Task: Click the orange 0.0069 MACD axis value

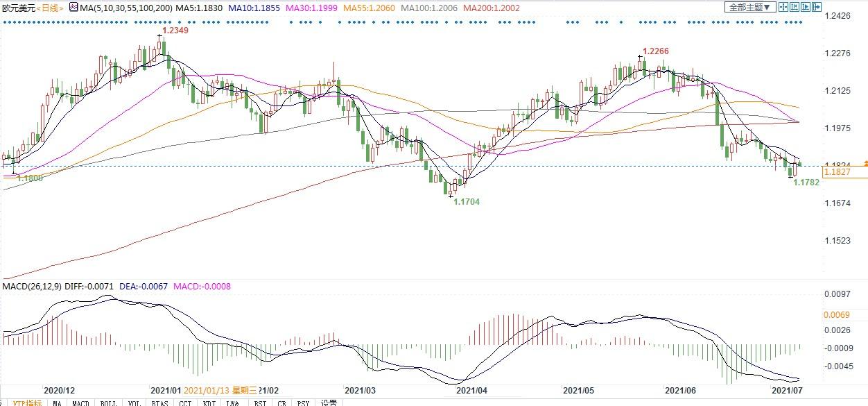Action: tap(837, 315)
